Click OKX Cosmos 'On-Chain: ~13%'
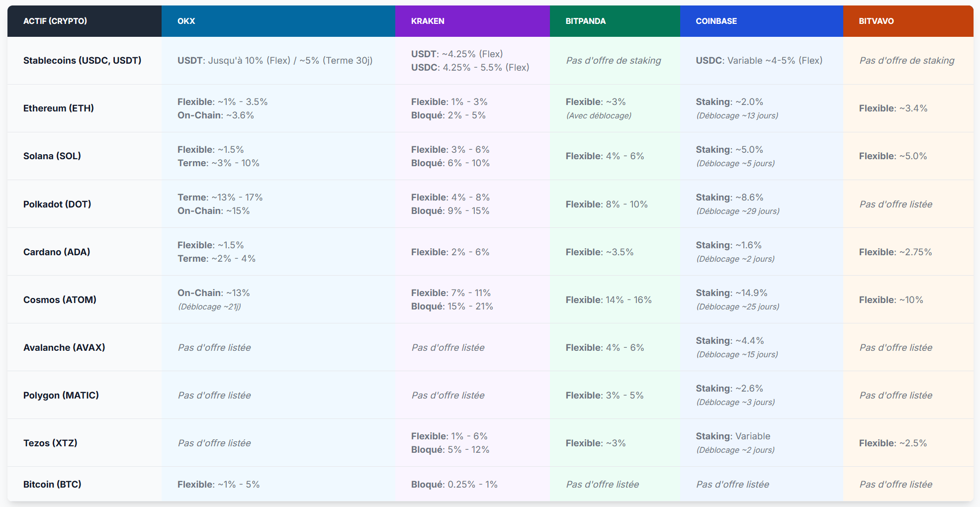Image resolution: width=980 pixels, height=507 pixels. (214, 293)
